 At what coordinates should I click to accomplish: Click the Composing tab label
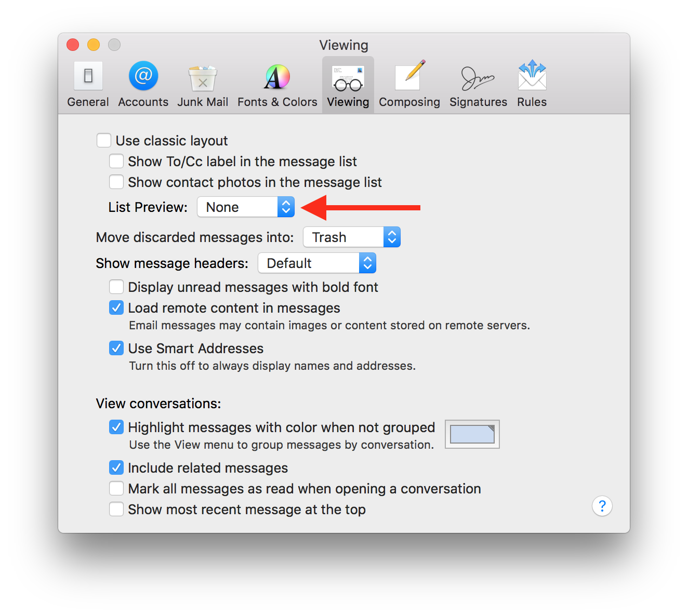[409, 102]
